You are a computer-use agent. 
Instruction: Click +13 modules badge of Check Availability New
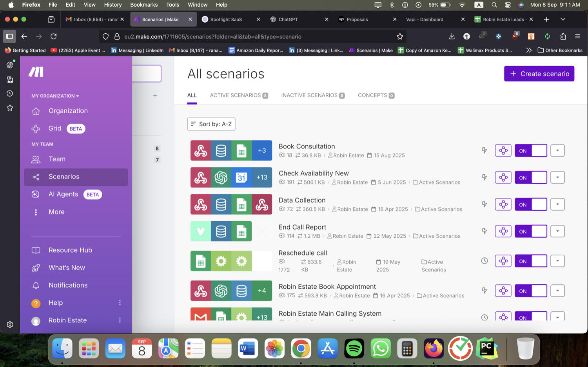coord(262,177)
